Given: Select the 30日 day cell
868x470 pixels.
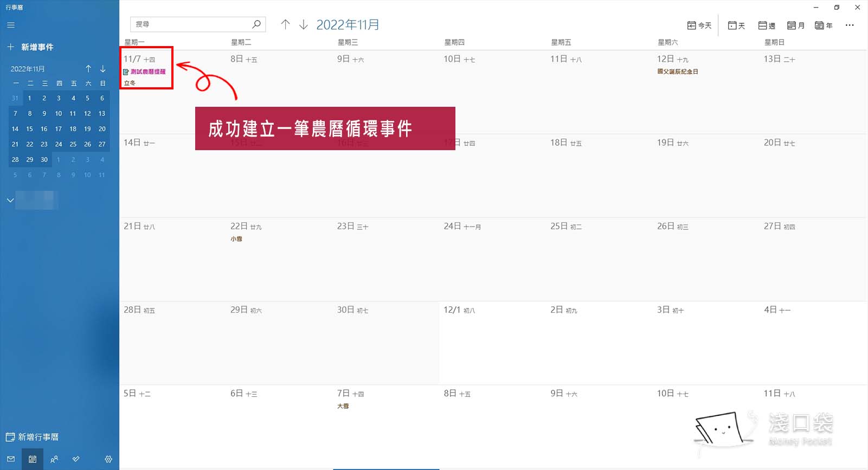Looking at the screenshot, I should [386, 343].
